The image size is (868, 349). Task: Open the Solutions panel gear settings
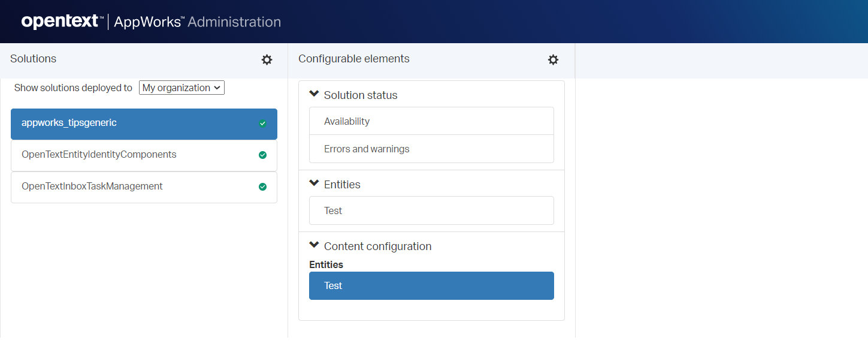[x=267, y=59]
